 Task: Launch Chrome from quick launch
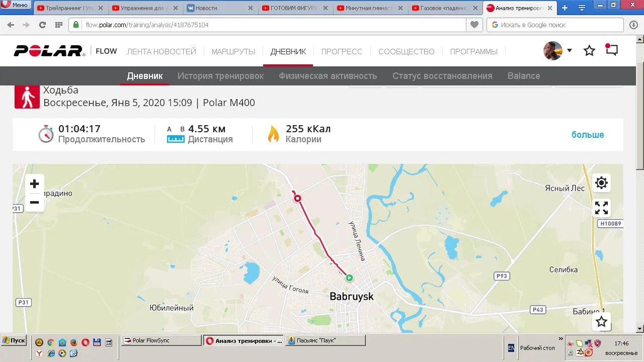pyautogui.click(x=51, y=342)
